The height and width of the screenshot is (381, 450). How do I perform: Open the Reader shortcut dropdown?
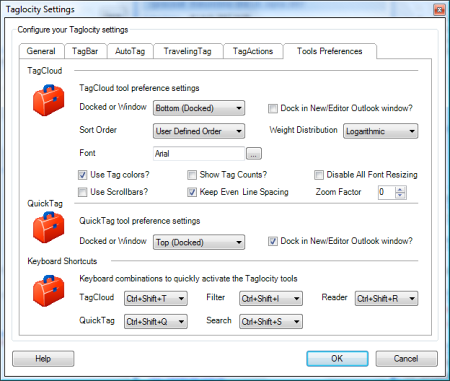(386, 298)
